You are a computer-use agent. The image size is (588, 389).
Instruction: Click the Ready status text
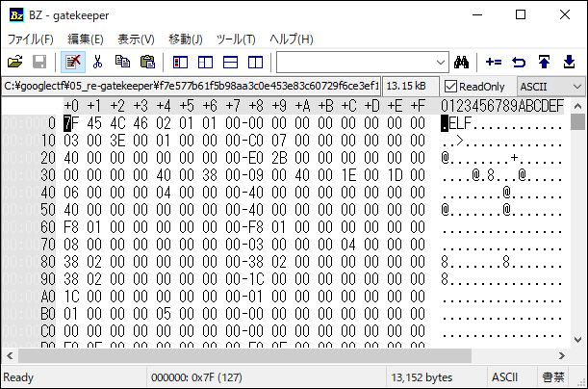coord(18,377)
